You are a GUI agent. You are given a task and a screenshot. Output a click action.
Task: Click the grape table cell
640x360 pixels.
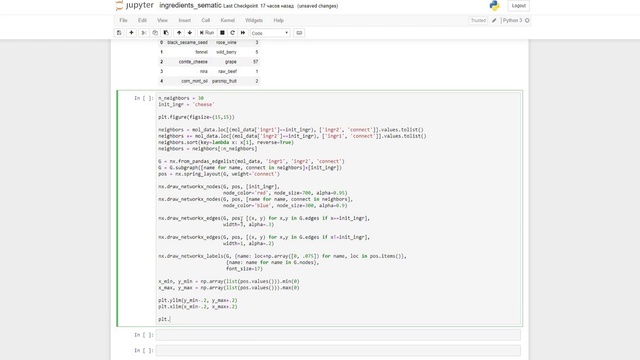pos(231,62)
